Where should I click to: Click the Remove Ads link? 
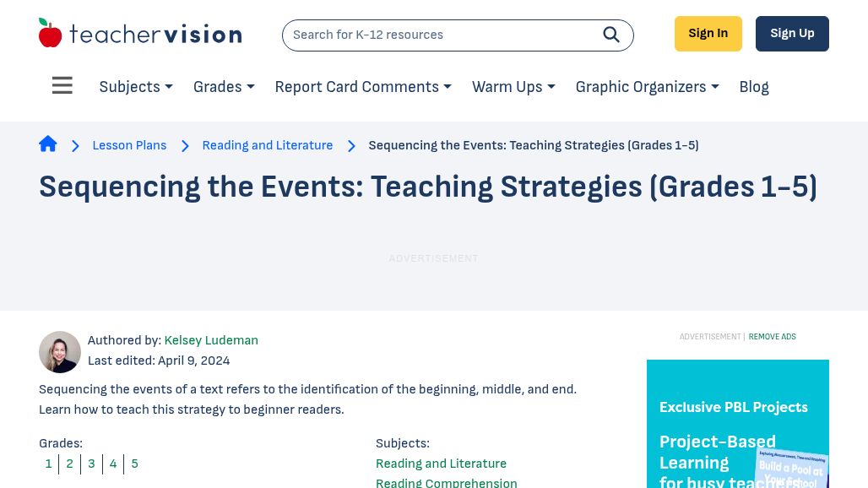coord(773,336)
